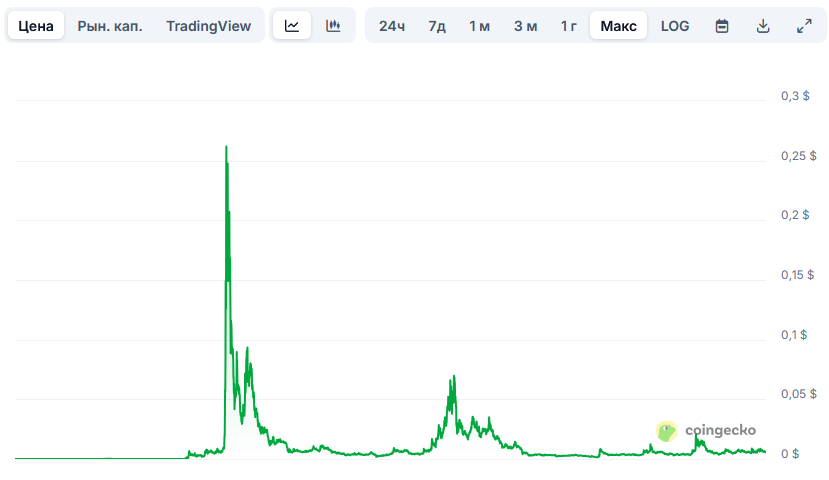Click the 0,15 $ axis label

click(798, 275)
